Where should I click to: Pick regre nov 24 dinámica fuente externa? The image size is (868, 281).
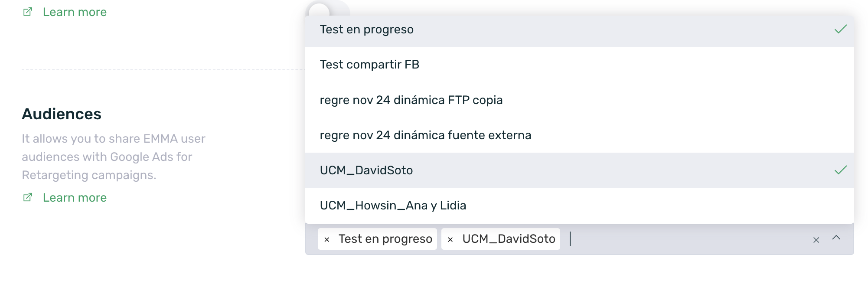pyautogui.click(x=425, y=135)
